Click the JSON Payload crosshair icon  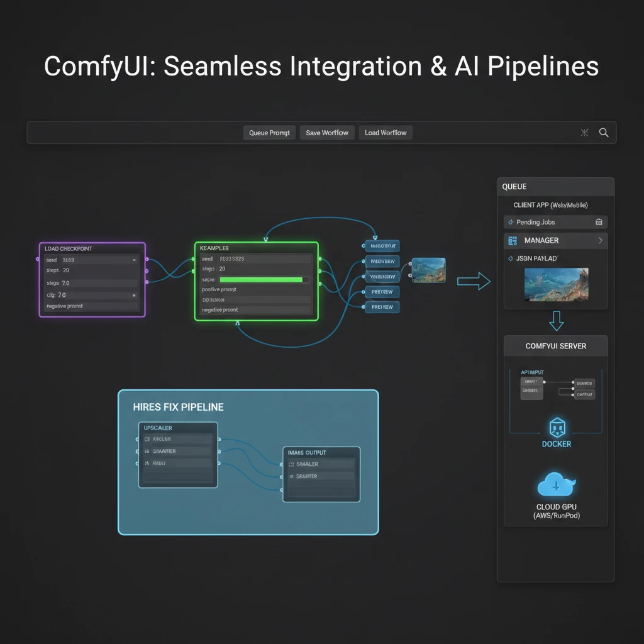[x=510, y=258]
